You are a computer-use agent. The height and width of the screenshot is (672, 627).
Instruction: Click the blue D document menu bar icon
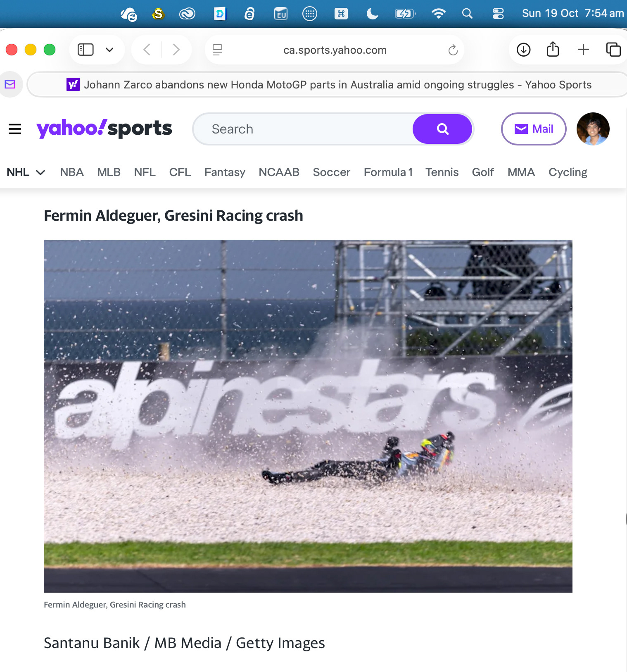coord(220,14)
